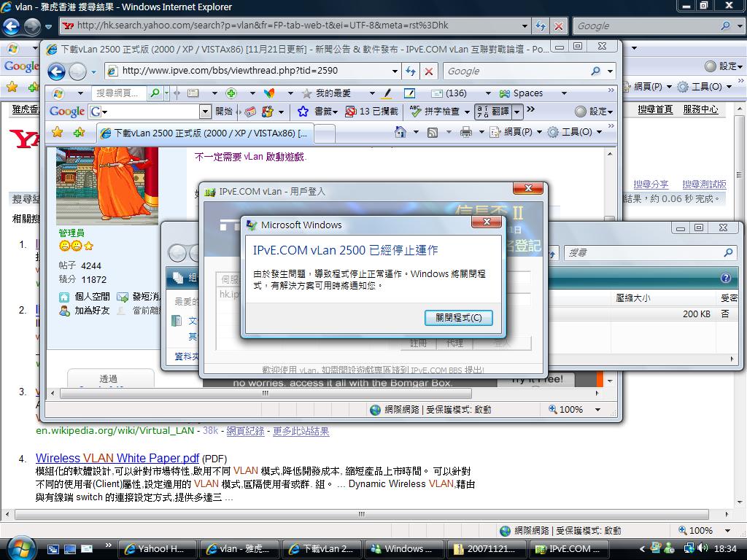This screenshot has width=747, height=560.
Task: Stop loading the ipve.com page
Action: (x=429, y=71)
